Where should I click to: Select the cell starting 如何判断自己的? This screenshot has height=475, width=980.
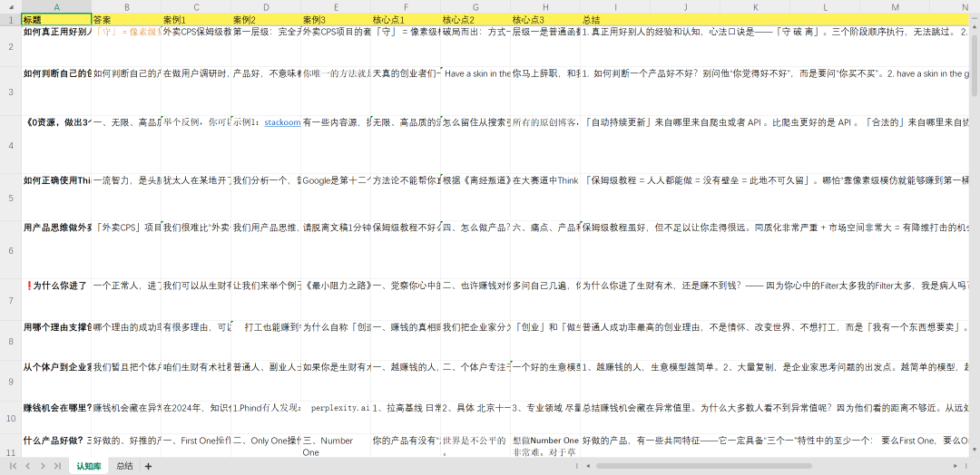click(x=57, y=92)
